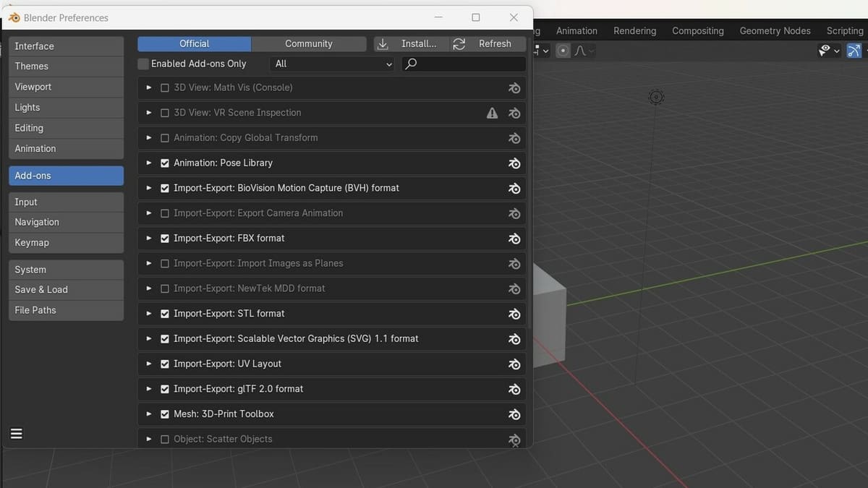Click Blender logo in Preferences title bar
Viewport: 868px width, 488px height.
[14, 17]
